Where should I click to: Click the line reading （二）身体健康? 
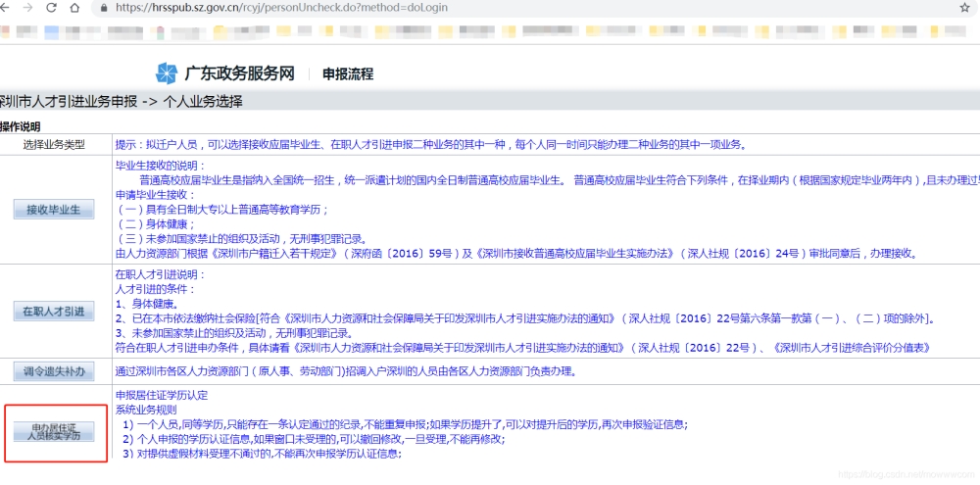click(156, 223)
